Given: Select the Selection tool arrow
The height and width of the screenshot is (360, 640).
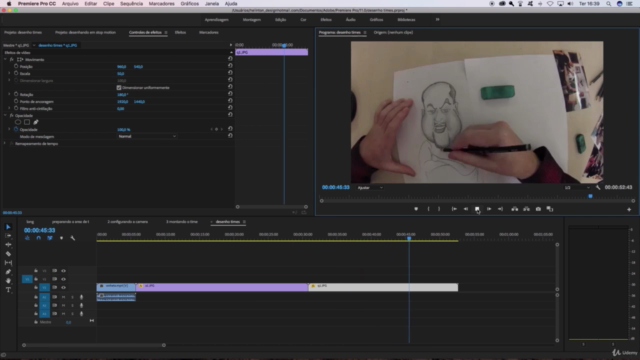Looking at the screenshot, I should pyautogui.click(x=8, y=227).
